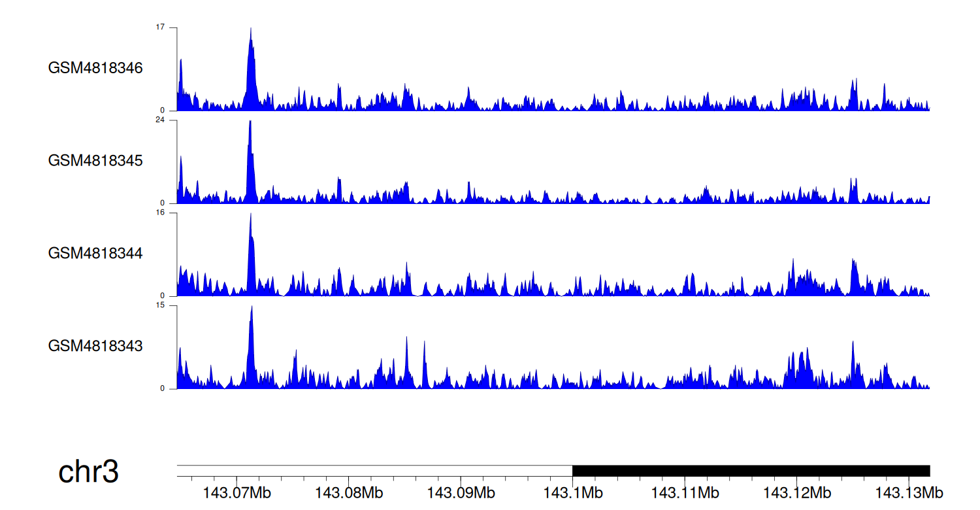Screen dimensions: 980x510
Task: Select the 143.08Mb position label
Action: 348,492
